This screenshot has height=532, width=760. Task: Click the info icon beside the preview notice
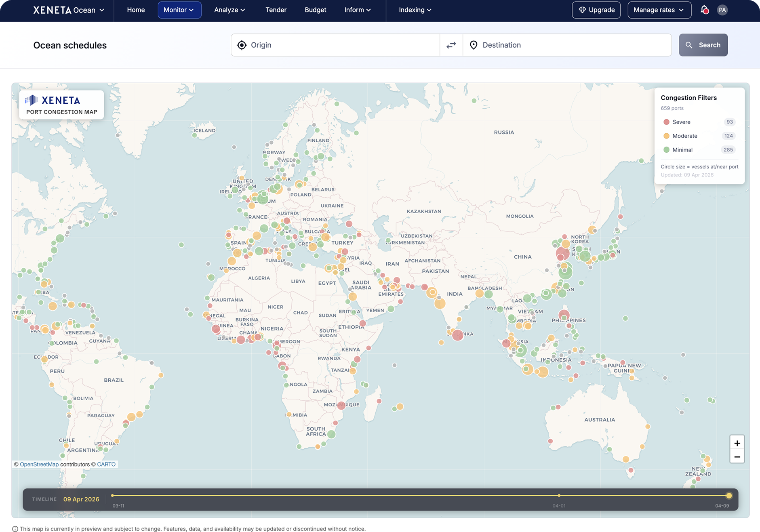pyautogui.click(x=15, y=529)
